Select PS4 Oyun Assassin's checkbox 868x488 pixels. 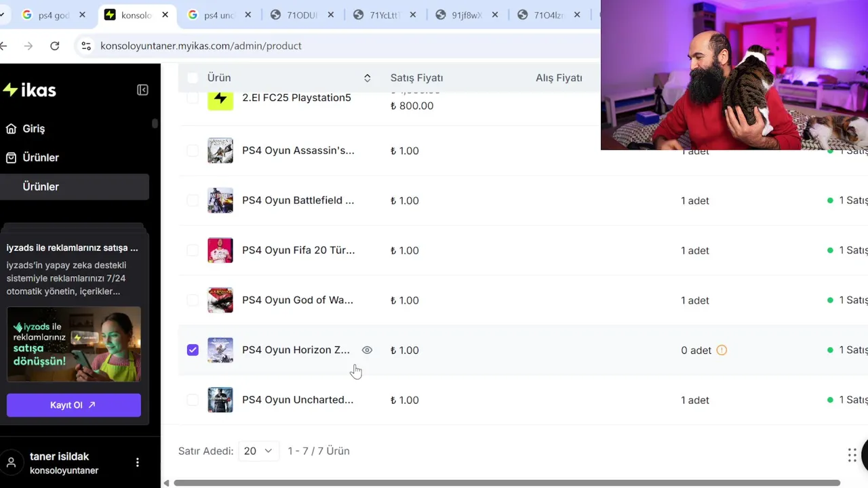tap(193, 150)
